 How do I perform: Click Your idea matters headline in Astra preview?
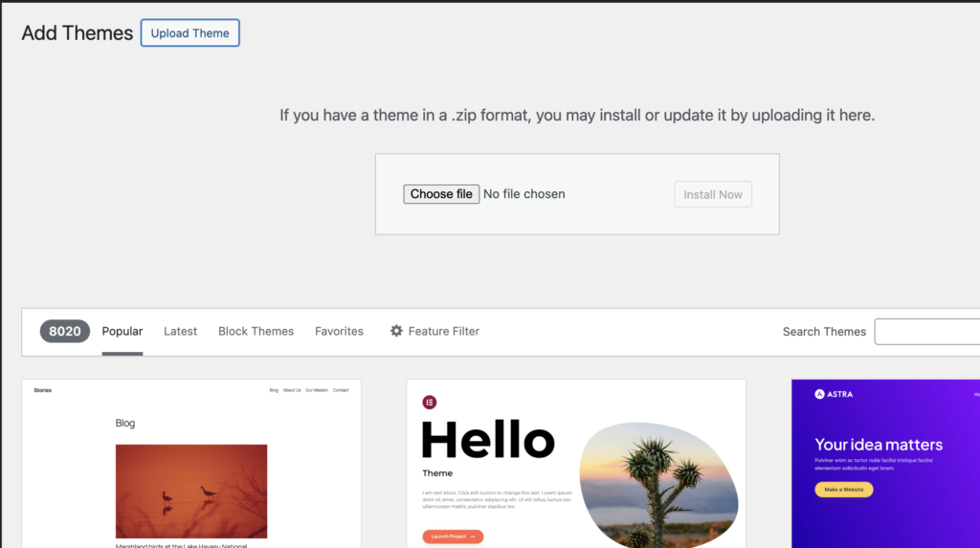[879, 445]
